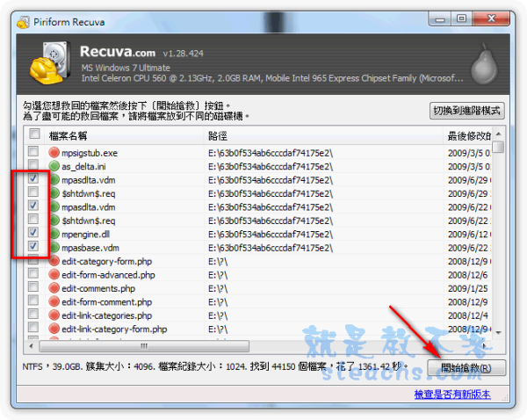The image size is (527, 420).
Task: Sort by 檔案名稱 column header
Action: click(x=125, y=136)
